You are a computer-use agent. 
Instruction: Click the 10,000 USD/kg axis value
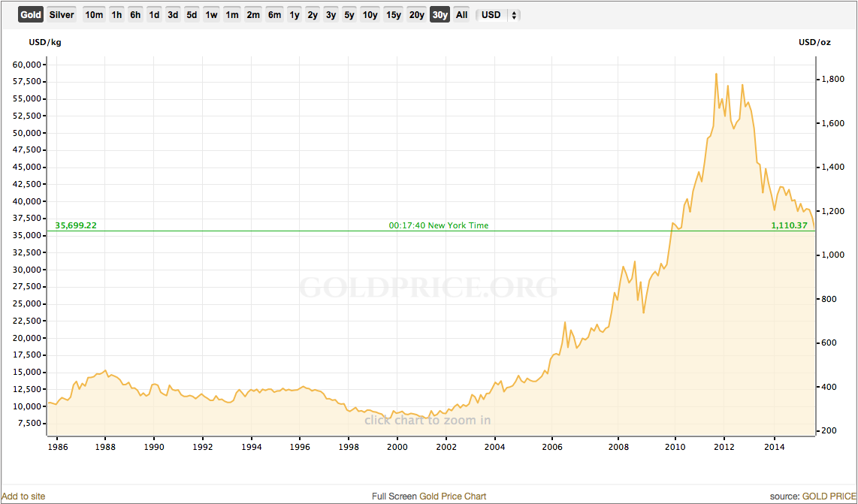tap(27, 406)
